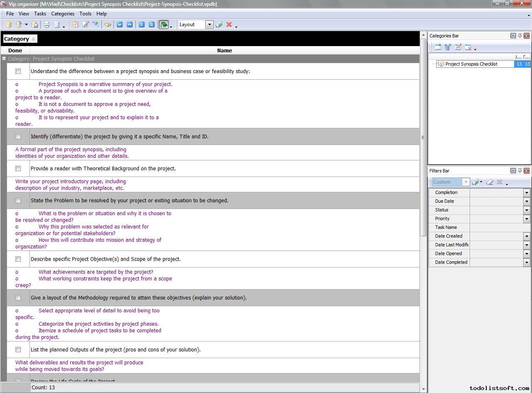
Task: Expand the Priority filter dropdown
Action: [526, 219]
